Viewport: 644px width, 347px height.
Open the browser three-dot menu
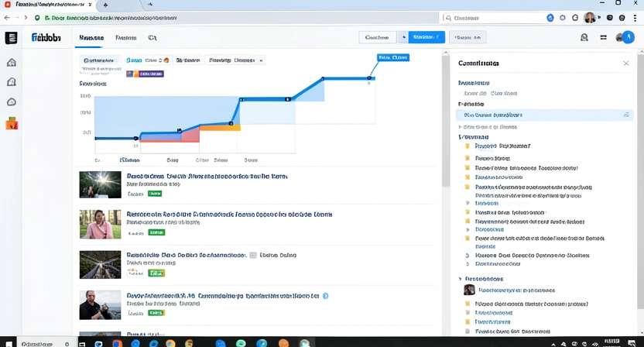(635, 18)
